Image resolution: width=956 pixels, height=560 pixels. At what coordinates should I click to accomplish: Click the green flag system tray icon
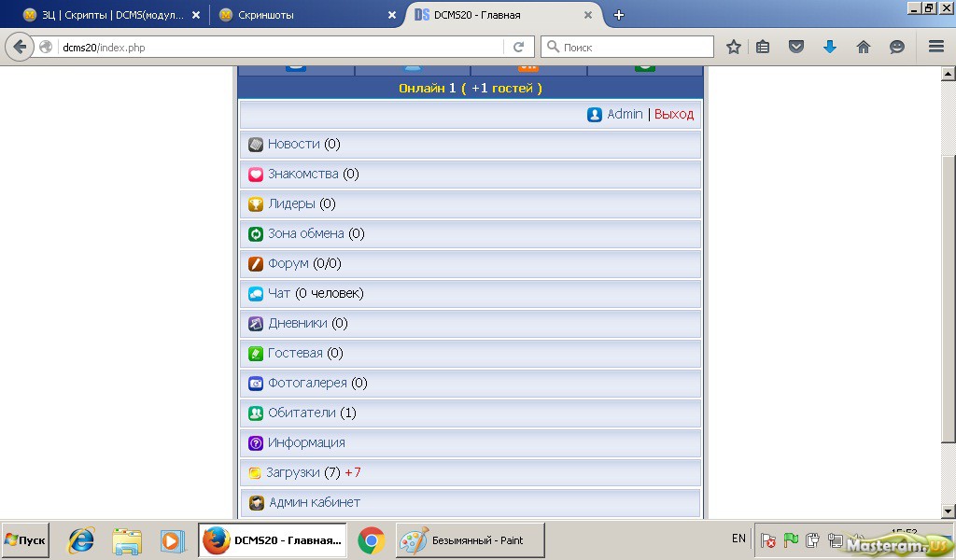click(x=791, y=539)
